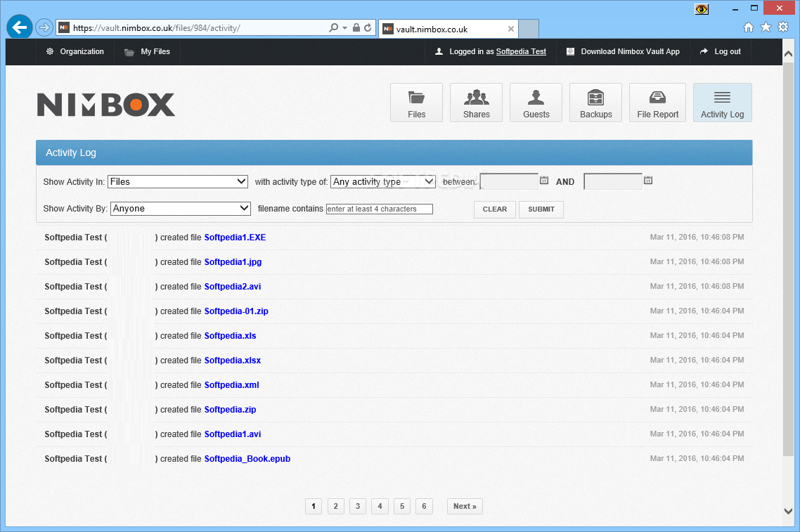Click Download Nimbox Vault App
800x532 pixels.
(x=623, y=51)
